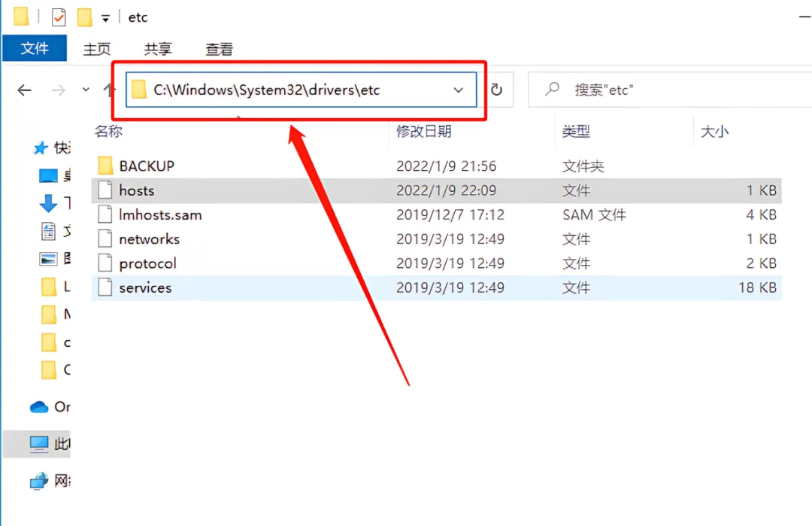Sort by the 大小 column header

[714, 131]
